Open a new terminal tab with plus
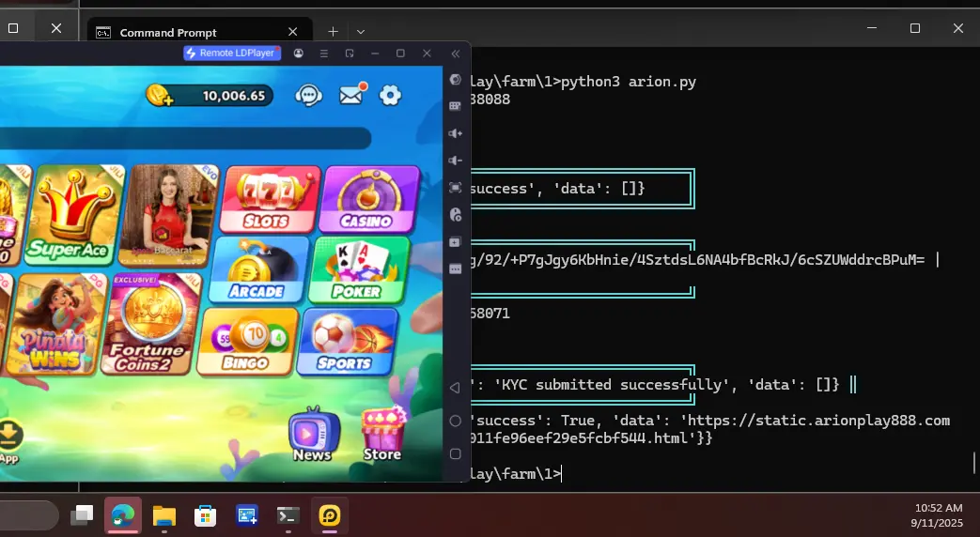The width and height of the screenshot is (980, 537). pos(334,31)
